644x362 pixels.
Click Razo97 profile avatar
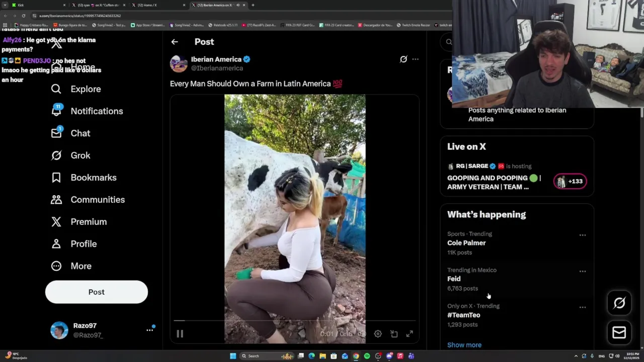tap(59, 330)
